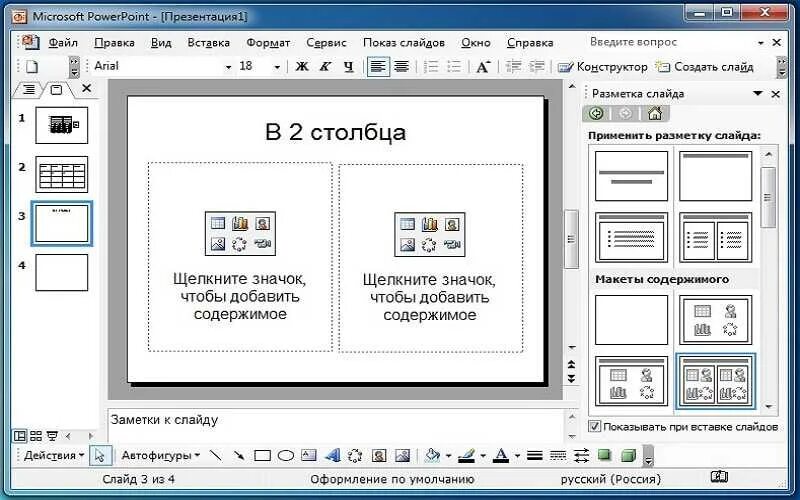Open the Показ слайдов menu

click(404, 43)
